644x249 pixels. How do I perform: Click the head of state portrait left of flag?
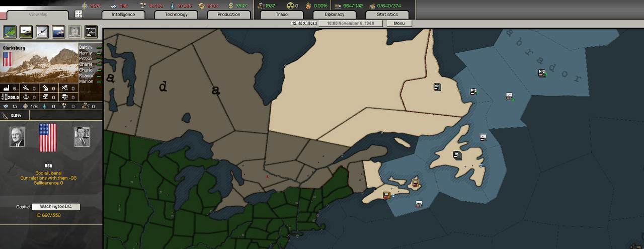pos(17,136)
